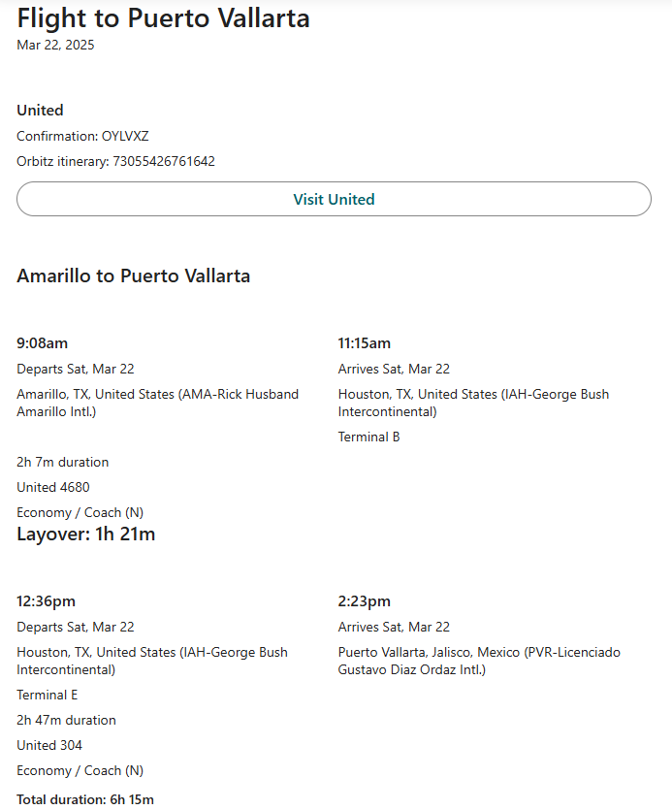
Task: Select the Flight to Puerto Vallarta heading
Action: tap(163, 17)
